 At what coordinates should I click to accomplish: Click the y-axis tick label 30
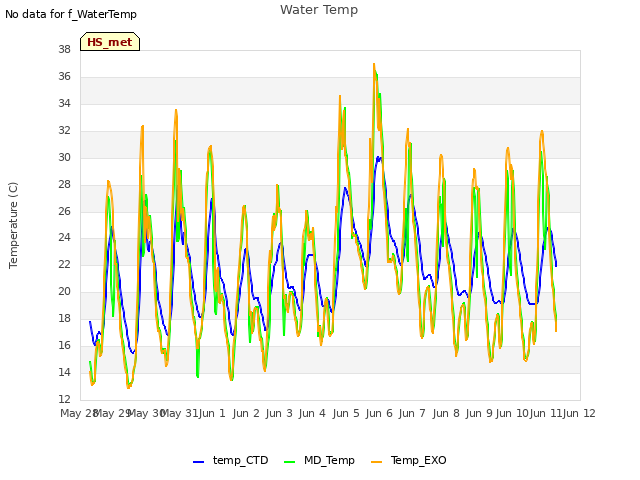click(x=64, y=157)
